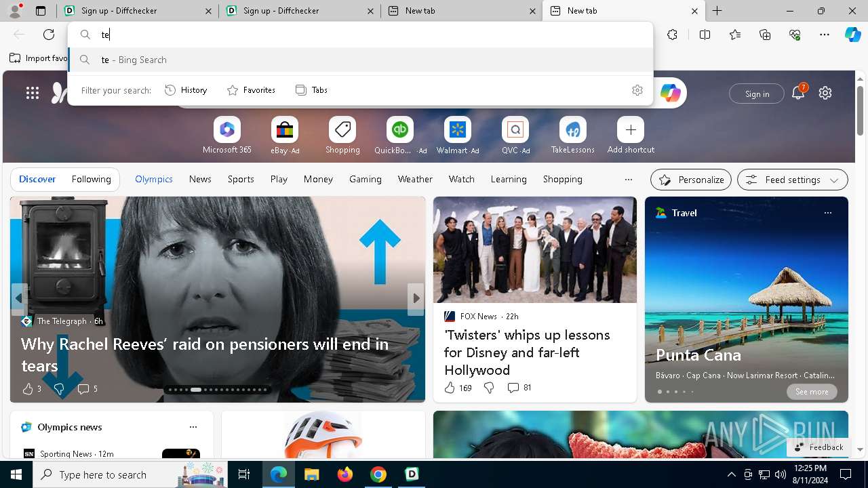This screenshot has width=868, height=488.
Task: Open comments on Twisters article
Action: pyautogui.click(x=519, y=388)
